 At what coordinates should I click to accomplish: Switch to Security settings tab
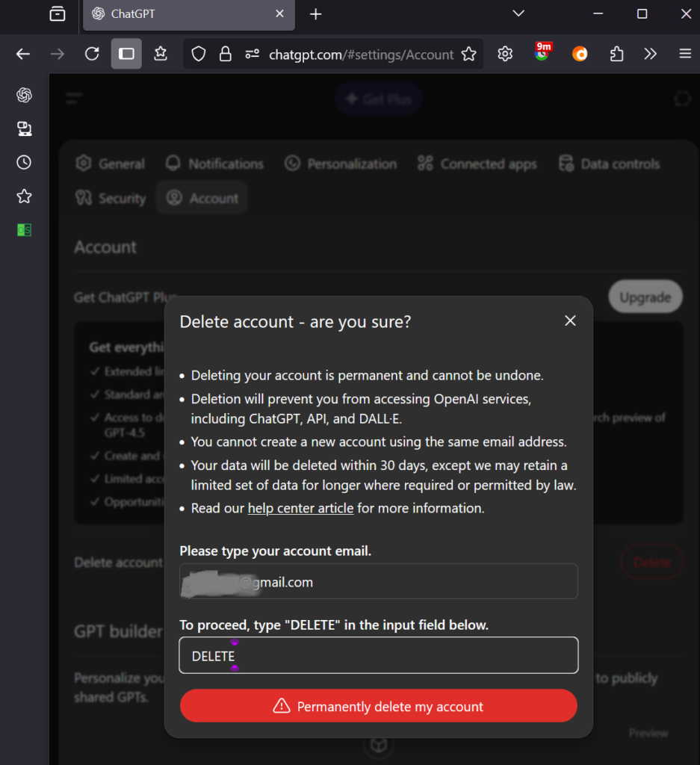tap(111, 199)
